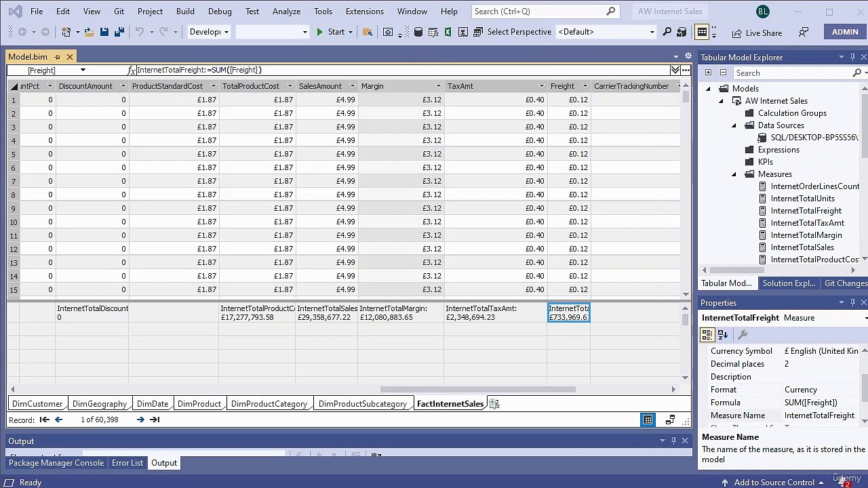
Task: Open the Package Manager Console tab
Action: click(x=56, y=463)
